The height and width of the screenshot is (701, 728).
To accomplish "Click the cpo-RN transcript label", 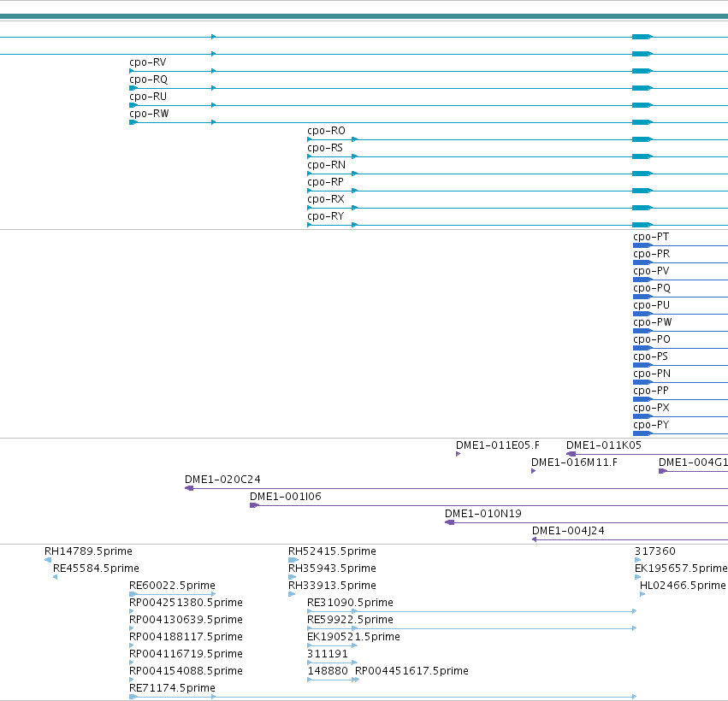I will [x=326, y=165].
